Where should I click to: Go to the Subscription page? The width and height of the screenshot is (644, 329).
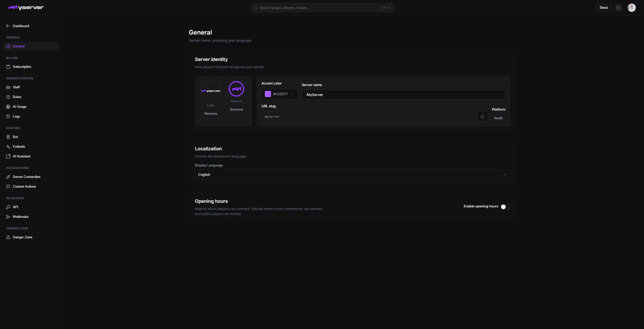[x=31, y=67]
